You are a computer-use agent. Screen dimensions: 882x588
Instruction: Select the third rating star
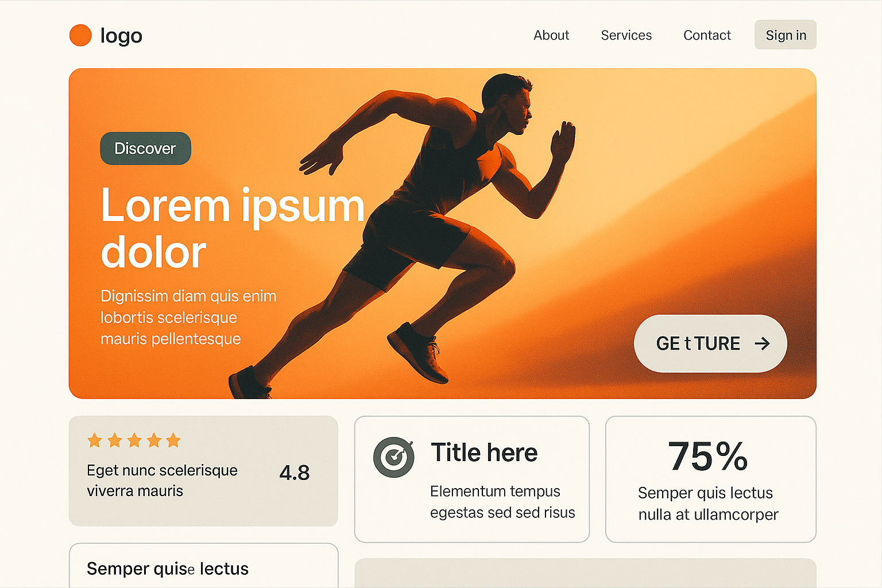134,440
